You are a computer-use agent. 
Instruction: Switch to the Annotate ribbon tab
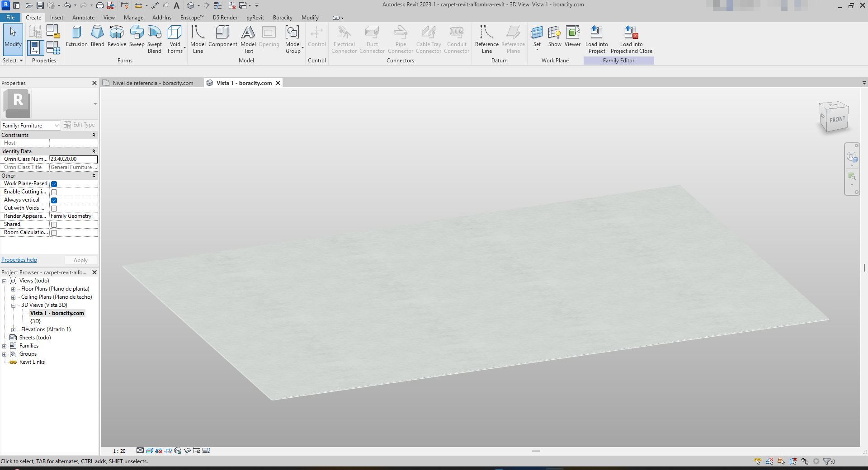(83, 18)
